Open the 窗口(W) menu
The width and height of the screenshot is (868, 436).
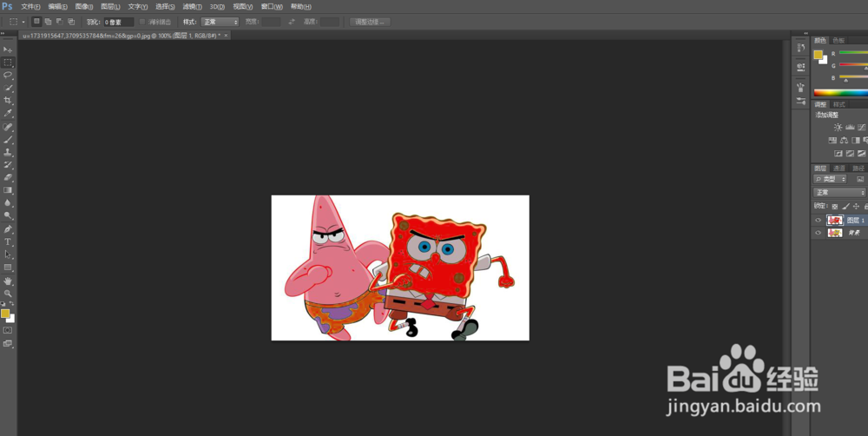272,7
